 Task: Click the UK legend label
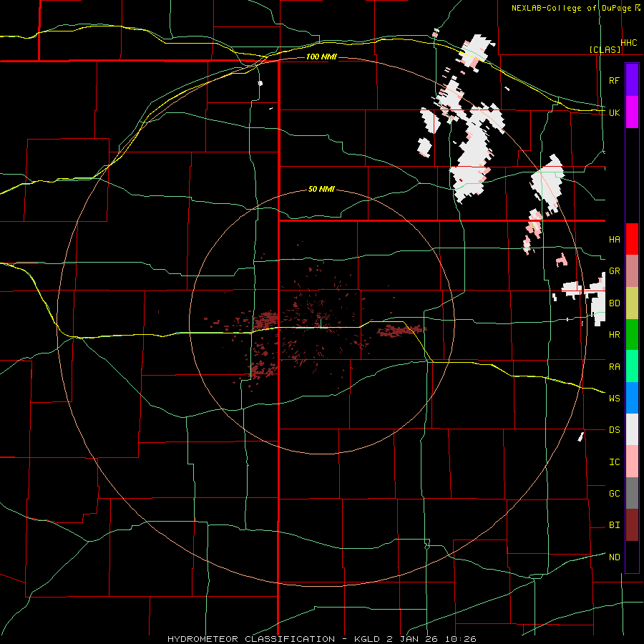click(x=614, y=112)
